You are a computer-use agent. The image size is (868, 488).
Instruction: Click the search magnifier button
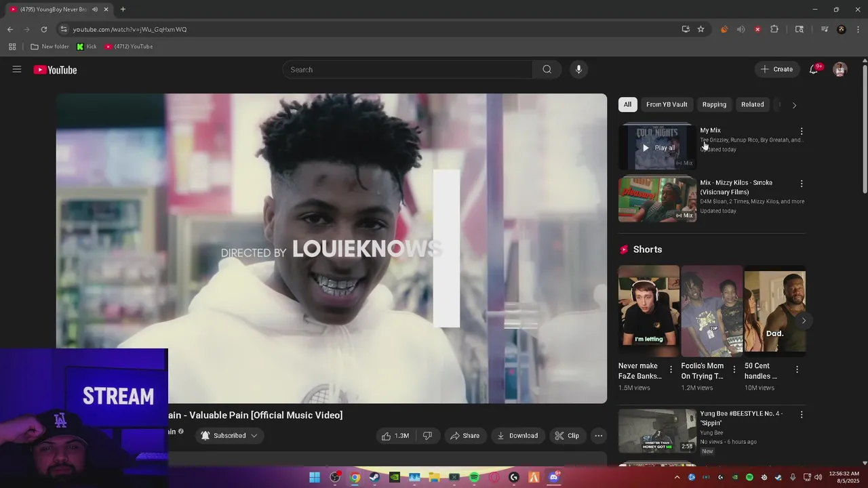[x=547, y=69]
